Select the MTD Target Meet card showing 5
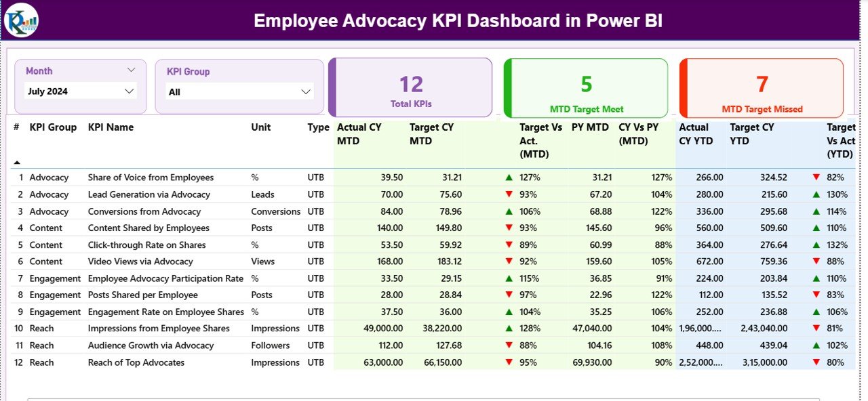Viewport: 868px width, 401px height. (585, 87)
